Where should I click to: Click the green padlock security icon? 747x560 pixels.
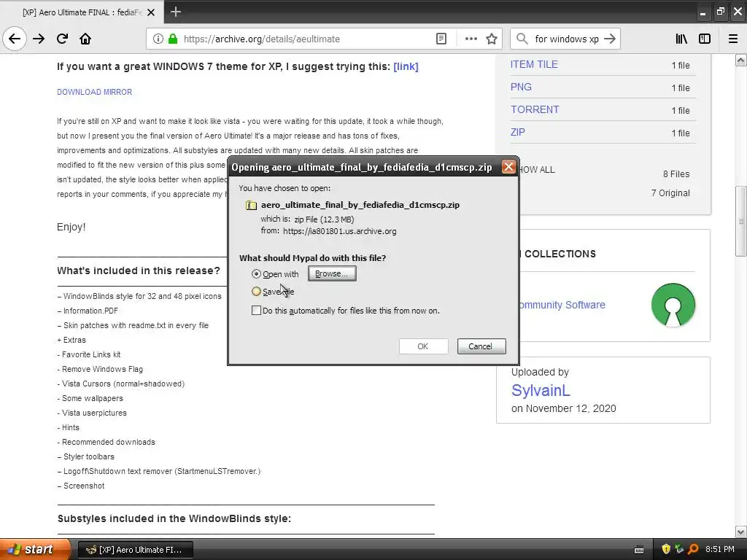pos(173,39)
